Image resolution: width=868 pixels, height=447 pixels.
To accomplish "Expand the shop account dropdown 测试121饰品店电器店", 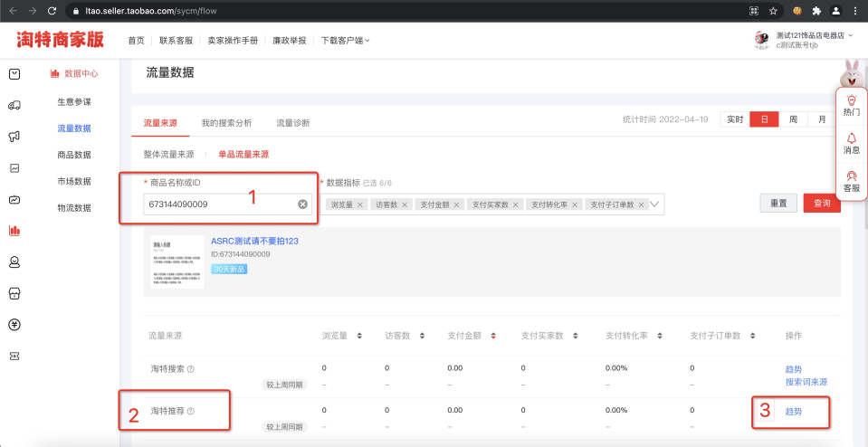I will click(x=815, y=35).
